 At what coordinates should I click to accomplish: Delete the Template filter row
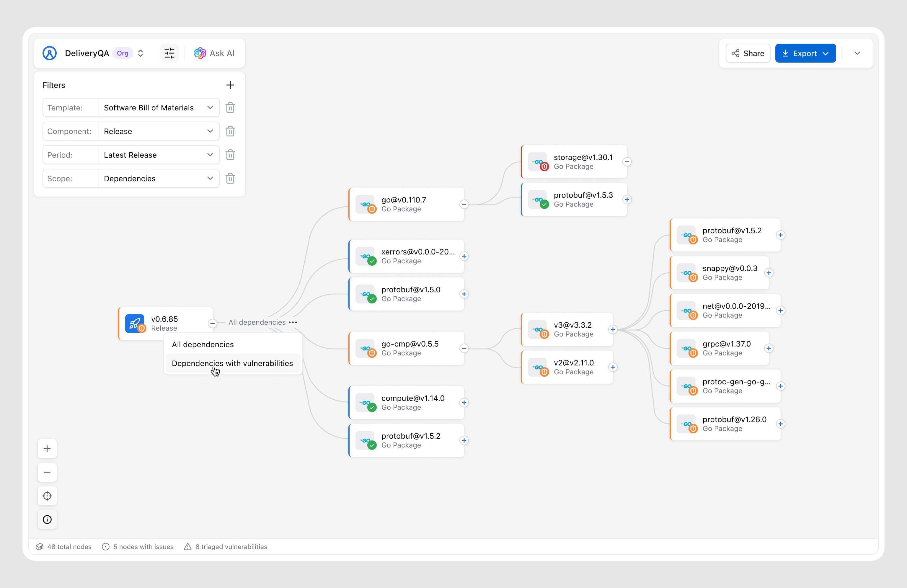pos(230,108)
